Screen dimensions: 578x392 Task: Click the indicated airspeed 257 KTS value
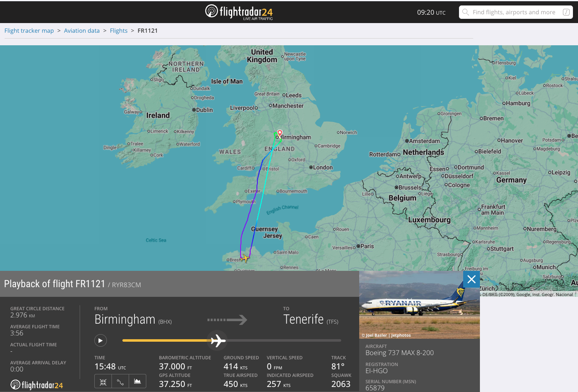click(x=279, y=384)
